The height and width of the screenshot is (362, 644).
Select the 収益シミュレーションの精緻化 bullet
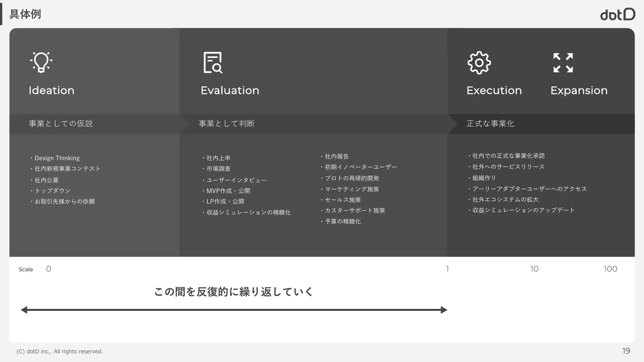(246, 212)
